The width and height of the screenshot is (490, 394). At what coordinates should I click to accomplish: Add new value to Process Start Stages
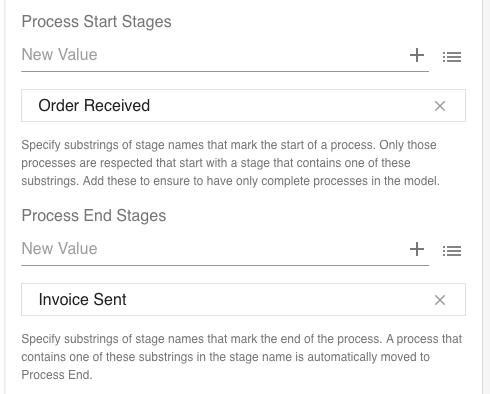click(417, 55)
